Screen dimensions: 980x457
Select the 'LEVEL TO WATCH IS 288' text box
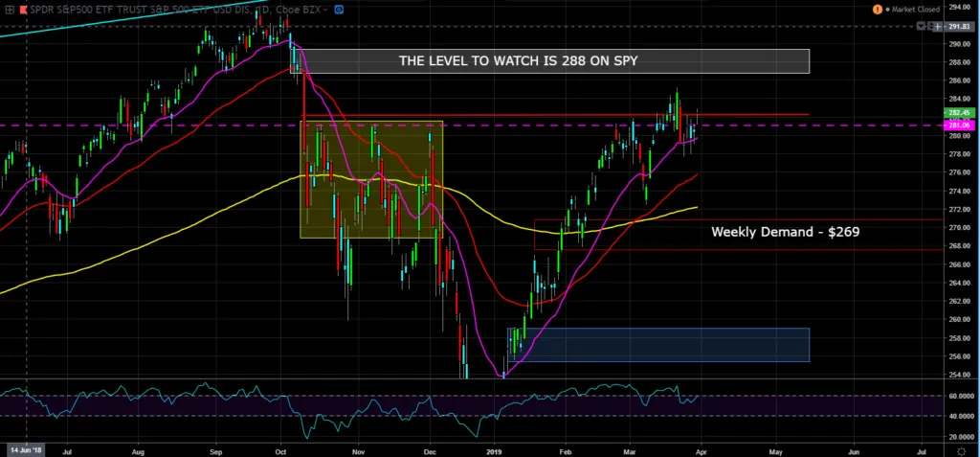pos(556,61)
